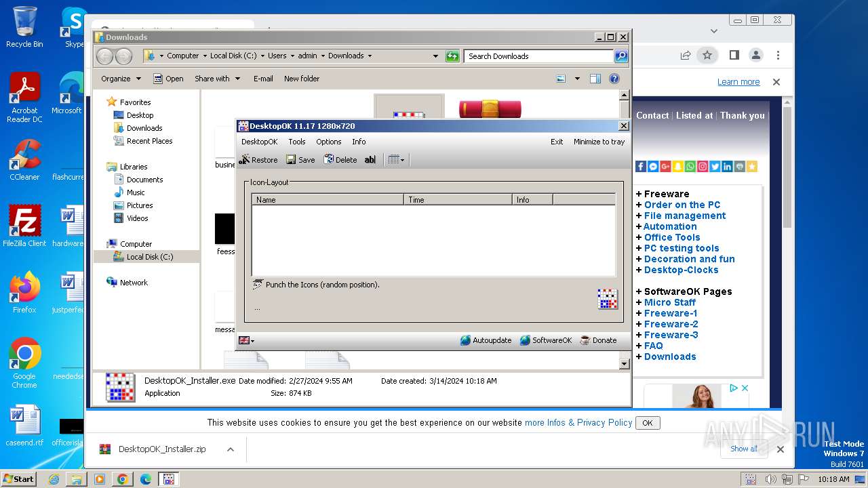Click the Search Downloads field
Viewport: 868px width, 488px height.
[538, 56]
